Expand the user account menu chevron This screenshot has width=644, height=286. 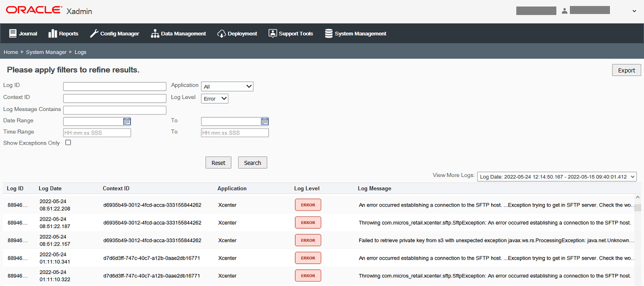(634, 11)
